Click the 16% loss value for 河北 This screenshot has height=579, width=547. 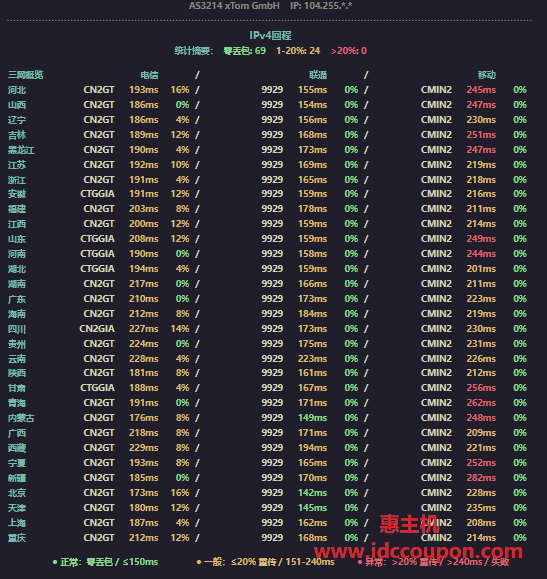click(x=180, y=90)
